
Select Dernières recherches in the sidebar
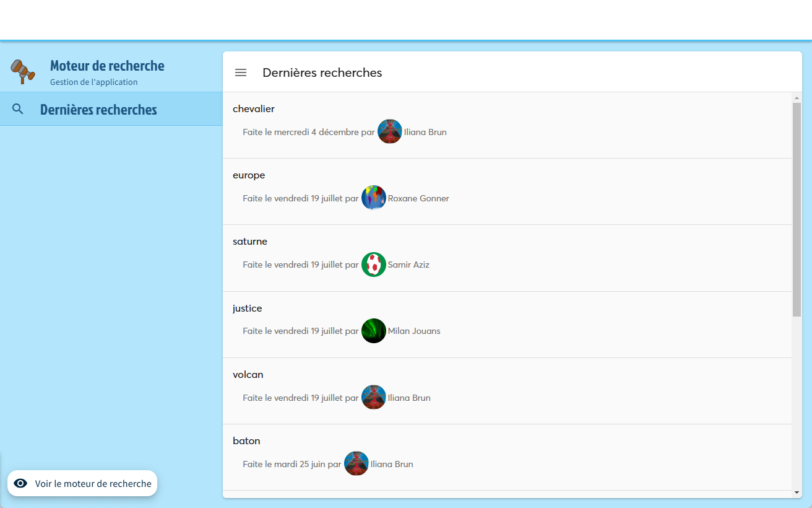98,110
